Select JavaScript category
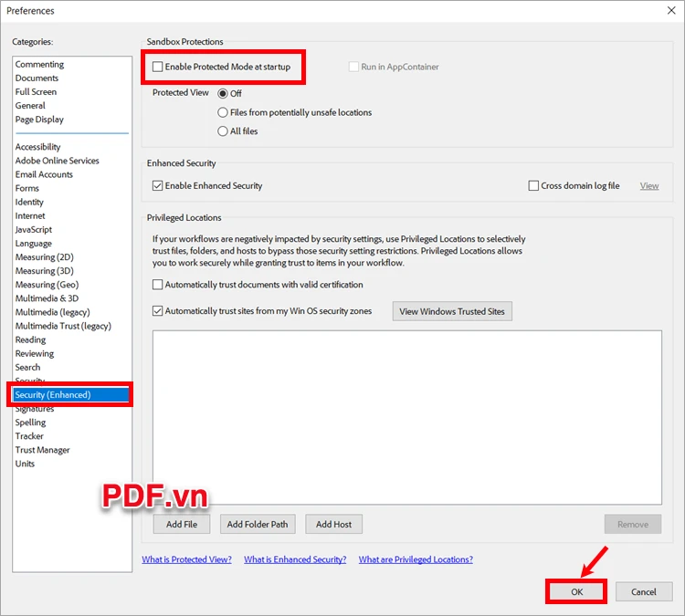Image resolution: width=685 pixels, height=616 pixels. (33, 230)
